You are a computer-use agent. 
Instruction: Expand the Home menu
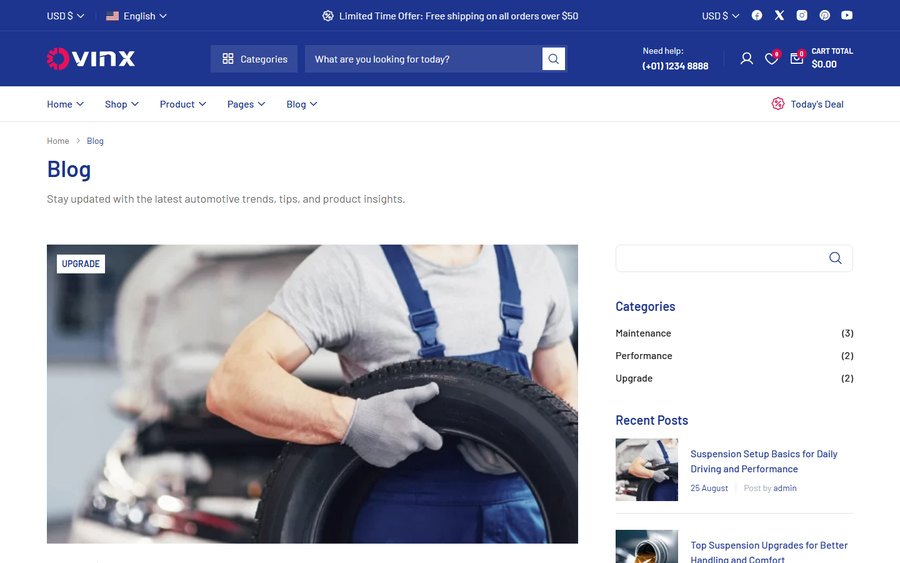(x=65, y=104)
